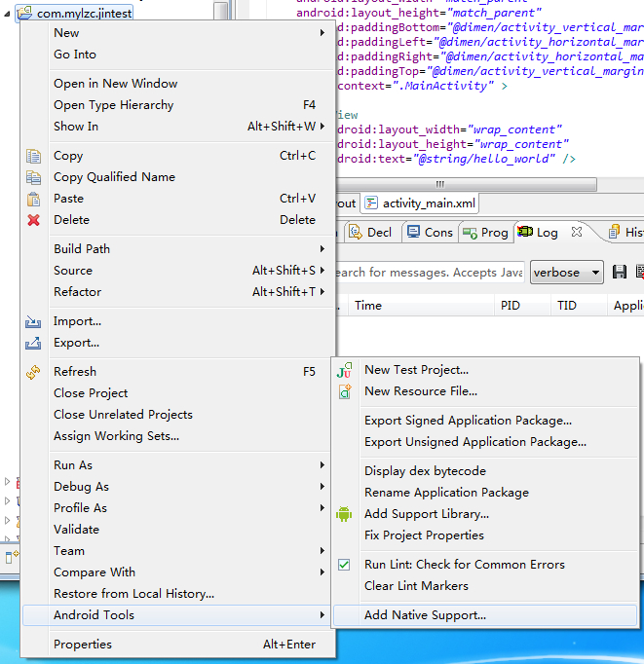Image resolution: width=644 pixels, height=664 pixels.
Task: Open the Android Tools submenu
Action: 176,615
